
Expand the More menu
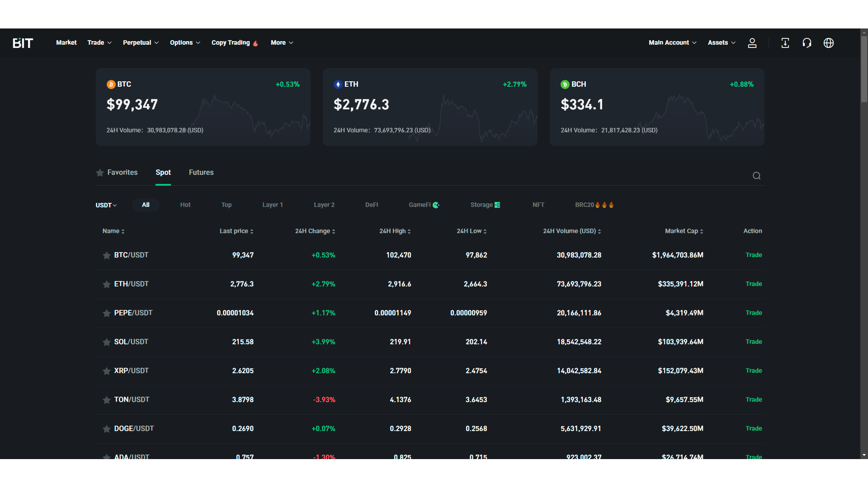tap(282, 42)
